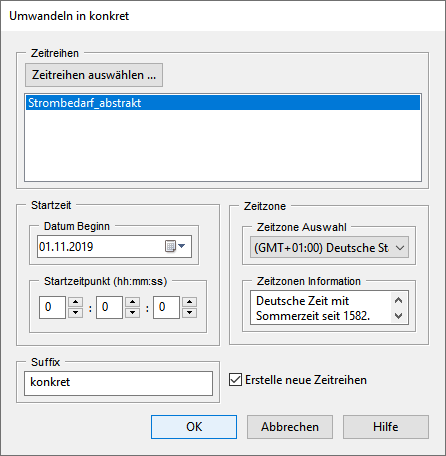Image resolution: width=446 pixels, height=456 pixels.
Task: Open Hilfe for this dialog
Action: 386,427
